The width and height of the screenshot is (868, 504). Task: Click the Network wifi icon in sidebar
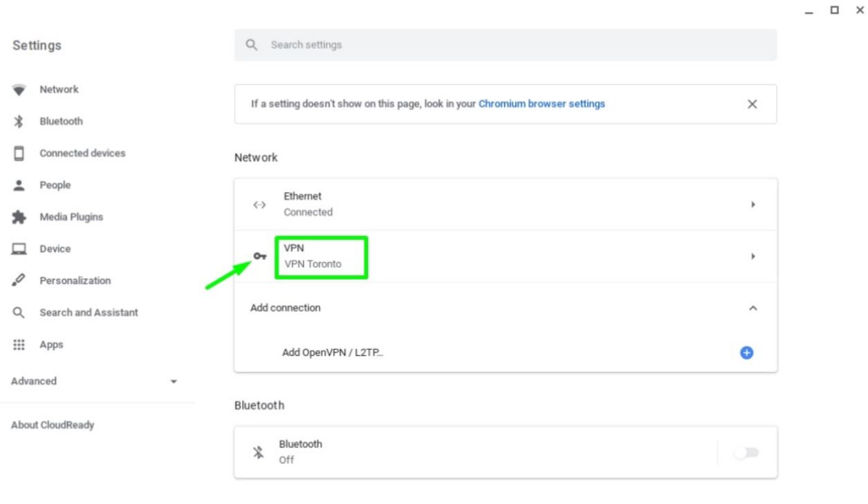click(x=19, y=90)
